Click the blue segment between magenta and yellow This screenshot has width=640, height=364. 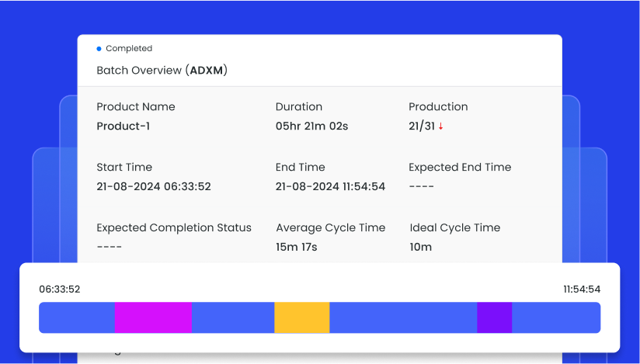pyautogui.click(x=233, y=317)
